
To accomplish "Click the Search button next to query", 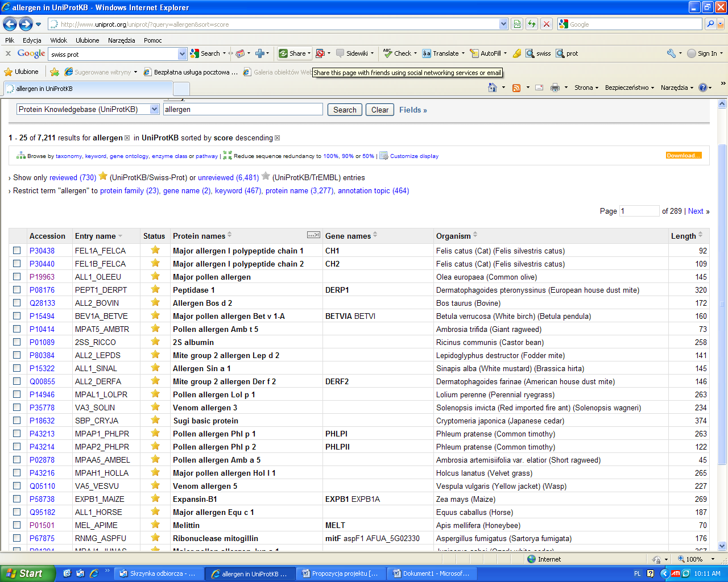I will 345,110.
